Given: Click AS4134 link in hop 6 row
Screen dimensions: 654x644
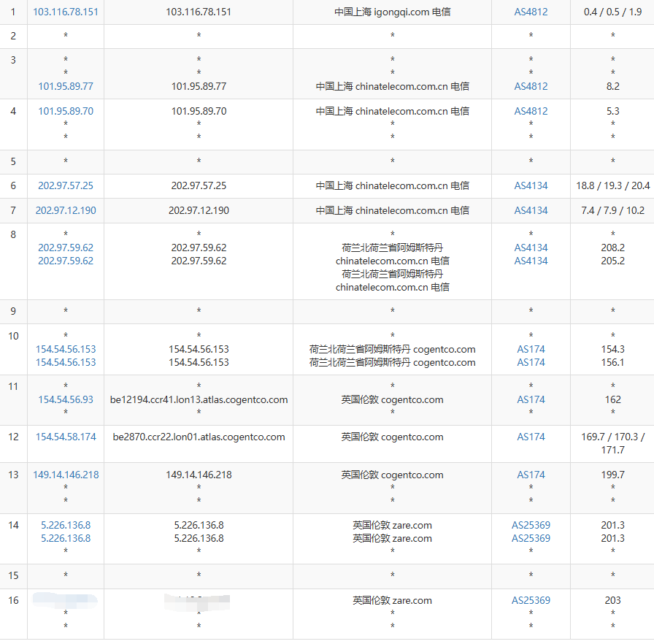Looking at the screenshot, I should 531,185.
